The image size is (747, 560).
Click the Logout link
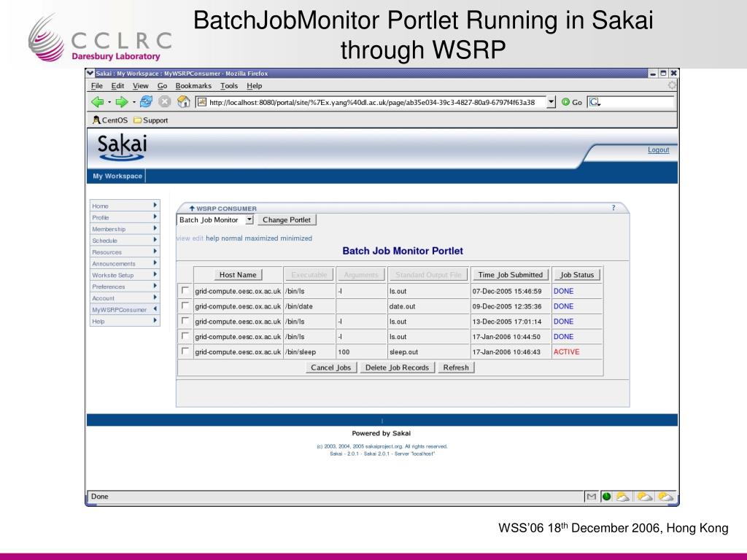[659, 149]
